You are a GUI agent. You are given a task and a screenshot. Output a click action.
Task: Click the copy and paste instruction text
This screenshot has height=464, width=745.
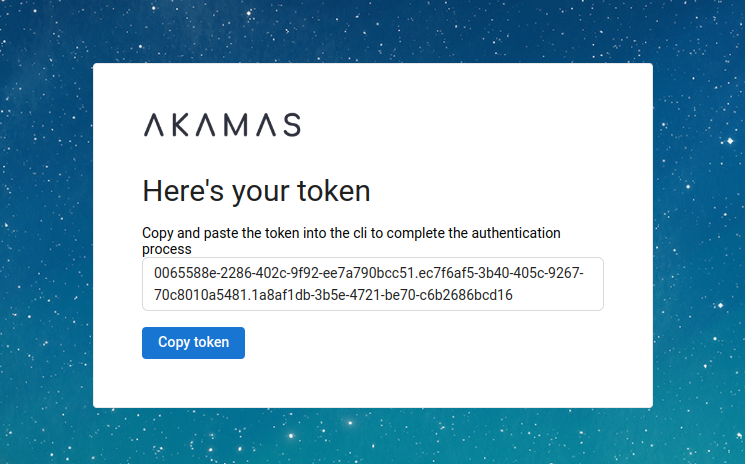click(x=351, y=233)
